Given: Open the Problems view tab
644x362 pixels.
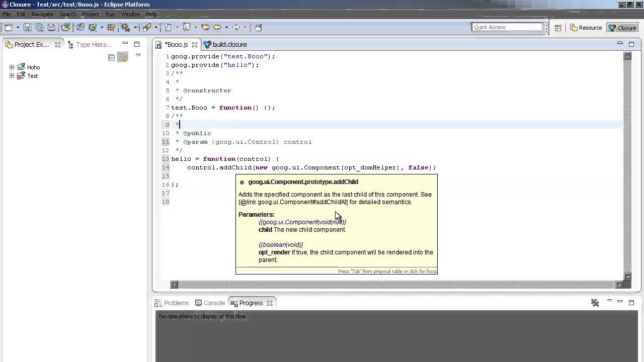Looking at the screenshot, I should (172, 303).
